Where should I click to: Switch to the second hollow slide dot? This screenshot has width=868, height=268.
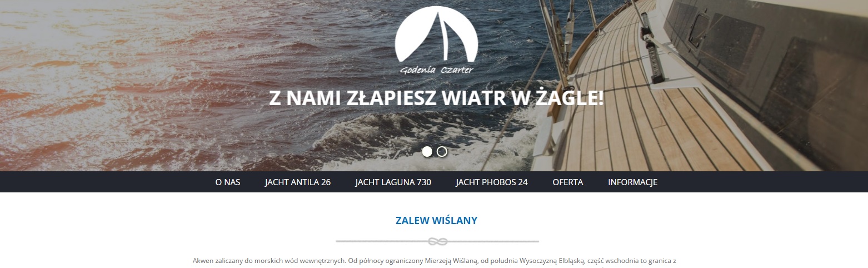[442, 151]
